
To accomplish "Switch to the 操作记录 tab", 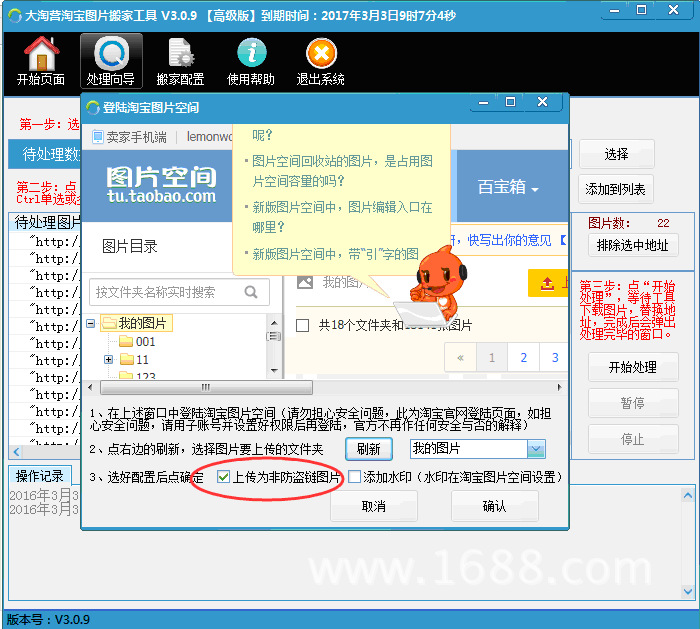I will (40, 476).
